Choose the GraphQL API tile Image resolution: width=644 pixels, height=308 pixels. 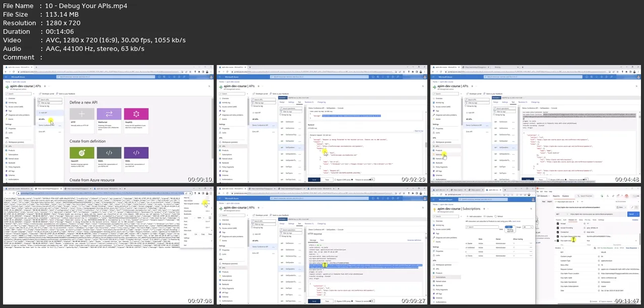tap(136, 121)
